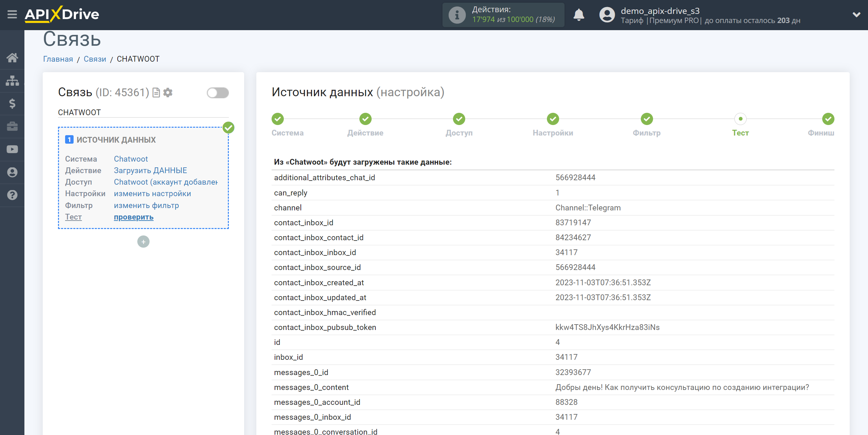The image size is (868, 435).
Task: Expand the account dropdown chevron
Action: (x=856, y=15)
